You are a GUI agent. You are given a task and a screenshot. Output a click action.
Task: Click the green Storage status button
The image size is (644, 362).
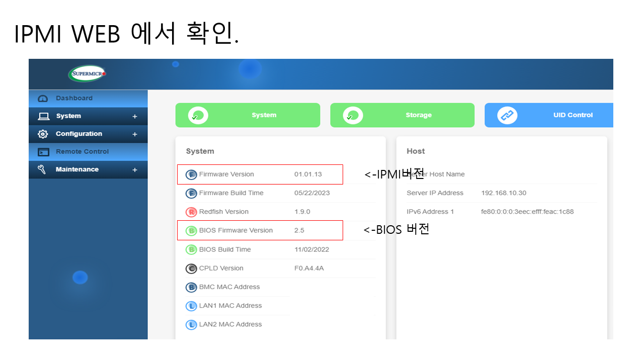pyautogui.click(x=402, y=115)
